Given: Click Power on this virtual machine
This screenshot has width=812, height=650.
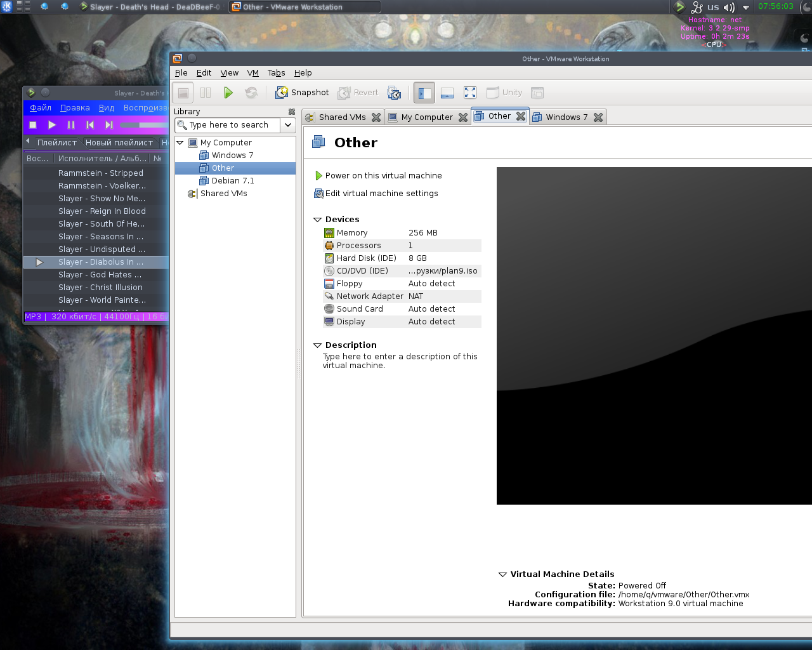Looking at the screenshot, I should [383, 176].
